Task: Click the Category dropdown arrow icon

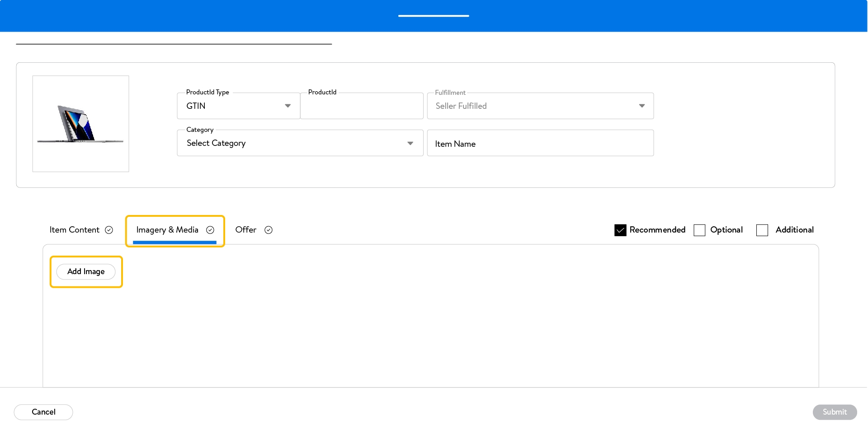Action: (410, 143)
